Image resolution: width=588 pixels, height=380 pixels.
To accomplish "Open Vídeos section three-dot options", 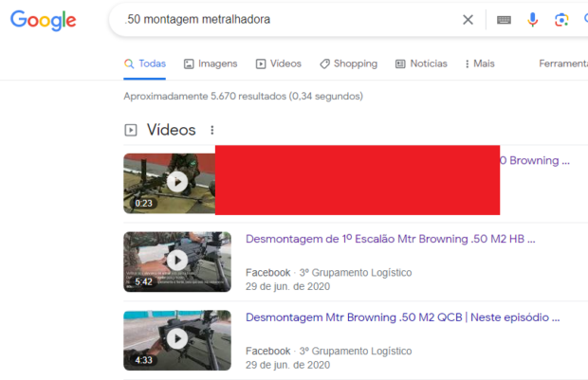I will tap(212, 130).
